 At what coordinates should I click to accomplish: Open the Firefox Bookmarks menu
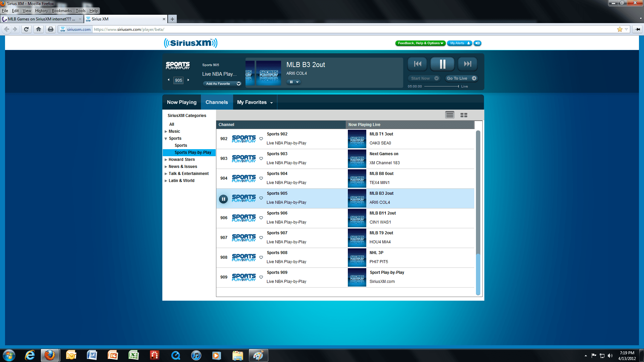(62, 11)
